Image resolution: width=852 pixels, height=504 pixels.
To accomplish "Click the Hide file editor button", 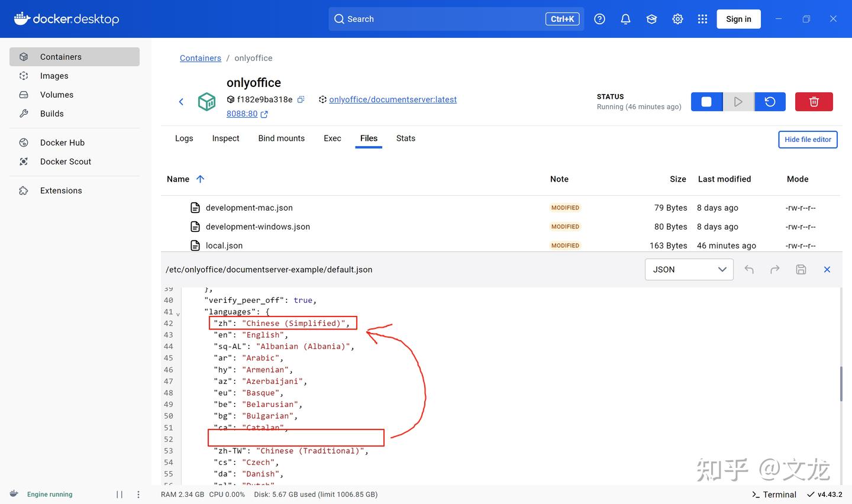I will [808, 140].
